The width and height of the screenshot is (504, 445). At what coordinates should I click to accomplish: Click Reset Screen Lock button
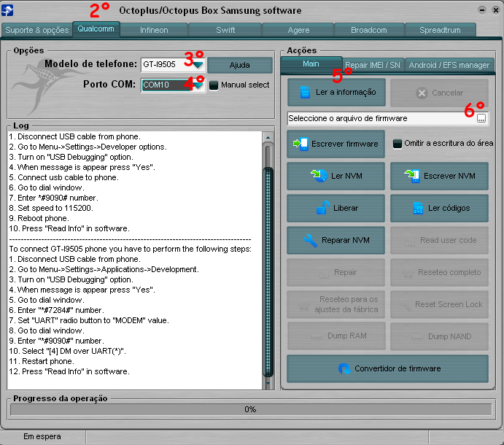pos(439,304)
